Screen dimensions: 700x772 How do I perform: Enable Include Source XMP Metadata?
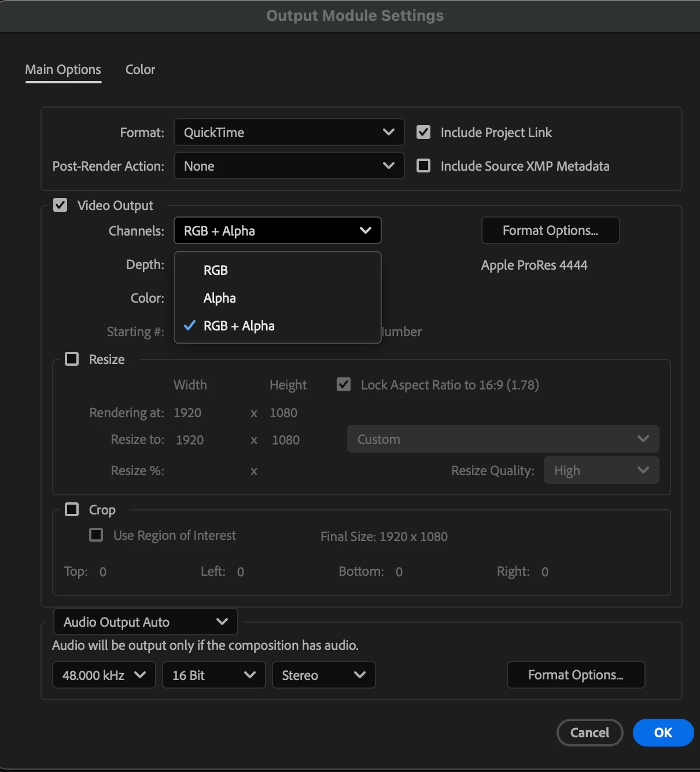[423, 166]
